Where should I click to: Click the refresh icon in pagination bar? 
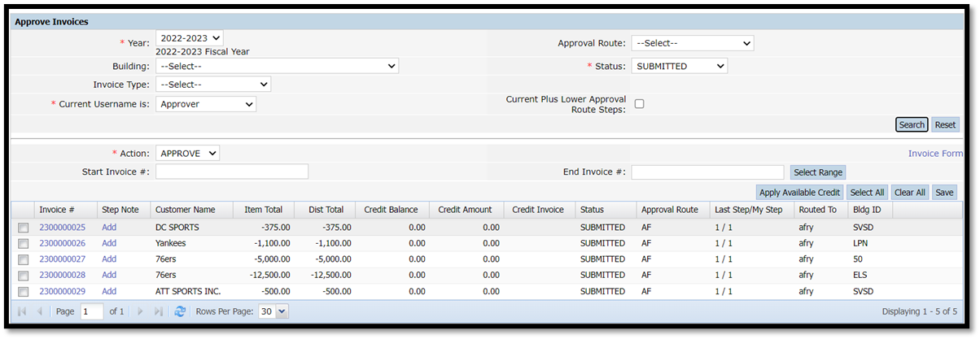(x=180, y=311)
